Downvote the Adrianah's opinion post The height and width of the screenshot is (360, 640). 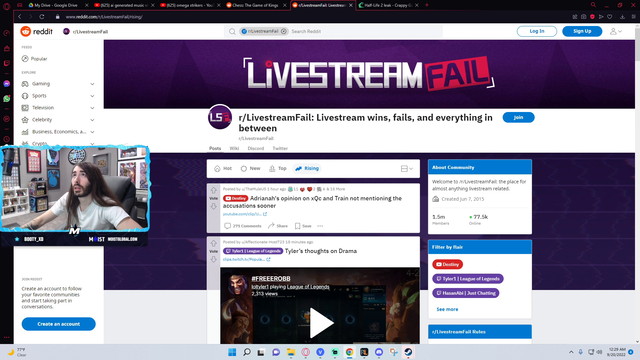213,207
